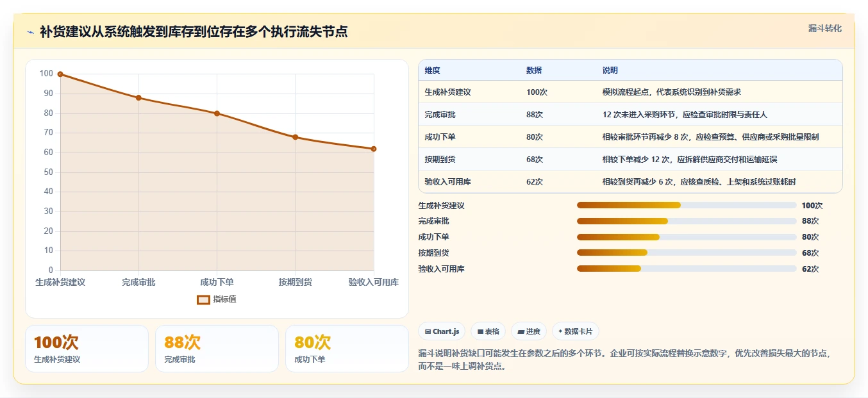Click the 维度 column header
868x398 pixels.
coord(432,70)
